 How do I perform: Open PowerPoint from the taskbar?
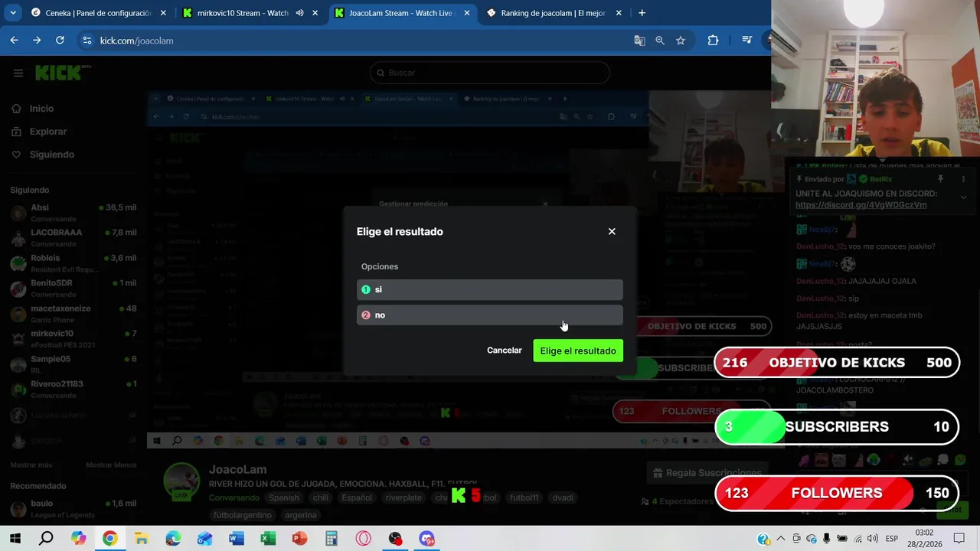point(299,539)
